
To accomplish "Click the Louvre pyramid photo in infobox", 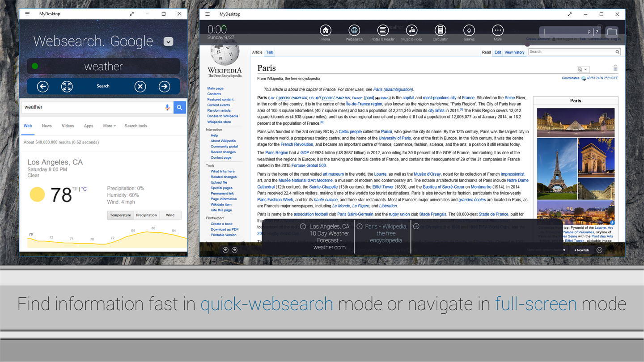I will [x=576, y=122].
